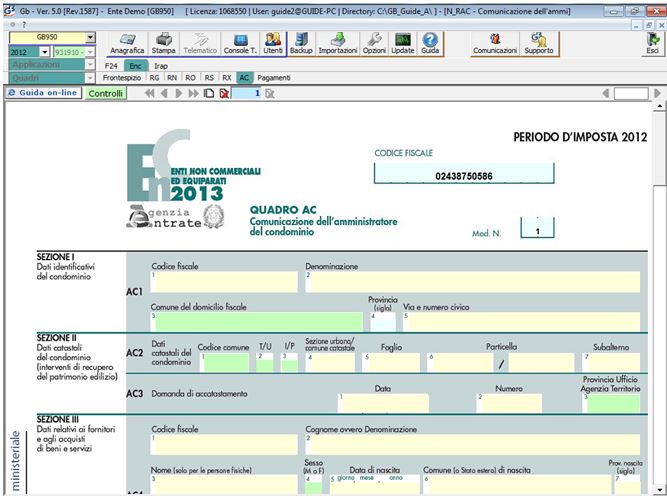Open the RG quadro tab

click(x=154, y=78)
